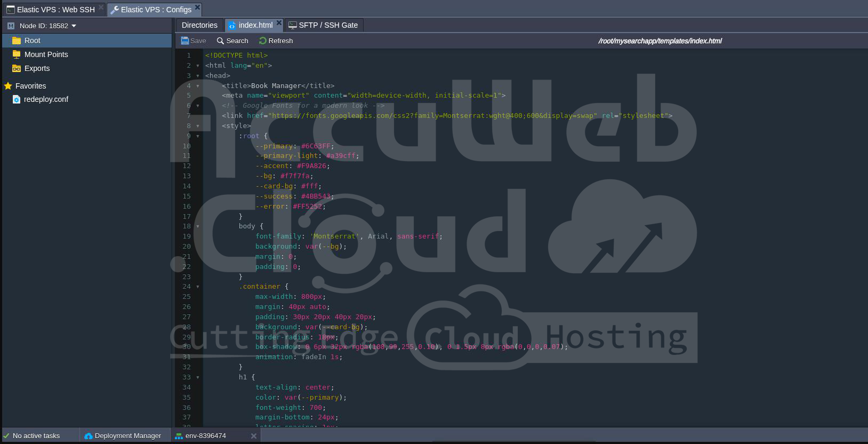Open redeploy.conf from Favorites
The width and height of the screenshot is (868, 444).
click(46, 99)
